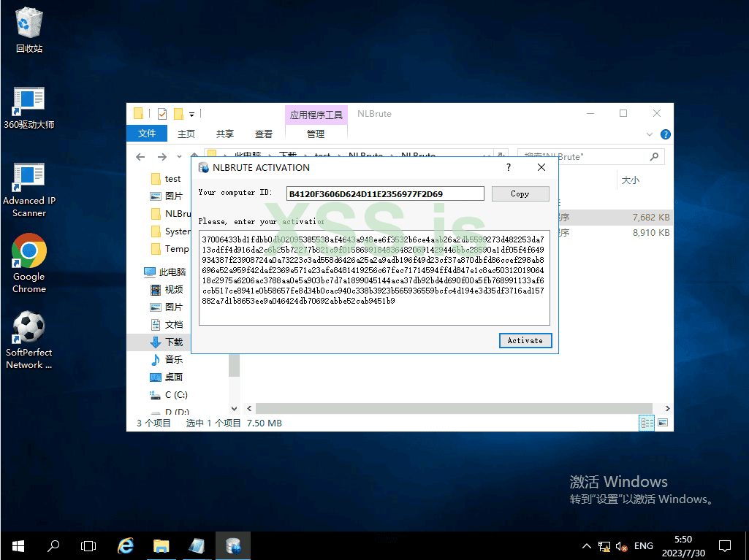Viewport: 749px width, 560px height.
Task: Click the navigation pane vertical scrollbar
Action: click(x=234, y=365)
